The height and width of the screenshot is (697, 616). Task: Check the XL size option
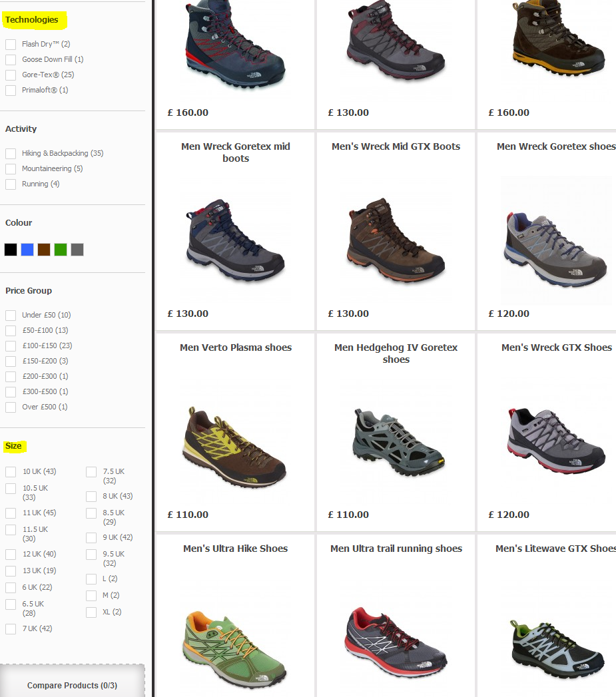tap(91, 612)
